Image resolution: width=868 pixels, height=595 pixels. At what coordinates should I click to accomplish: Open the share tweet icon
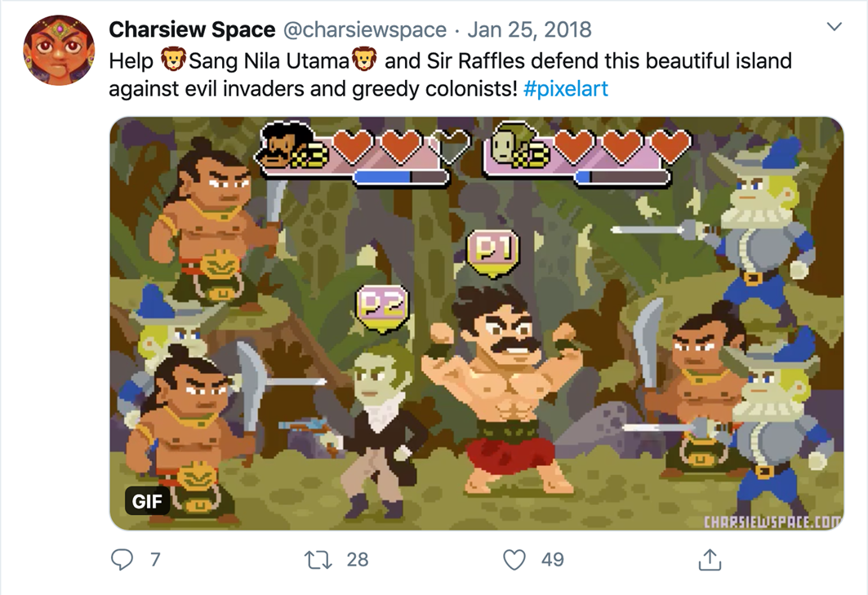point(710,559)
